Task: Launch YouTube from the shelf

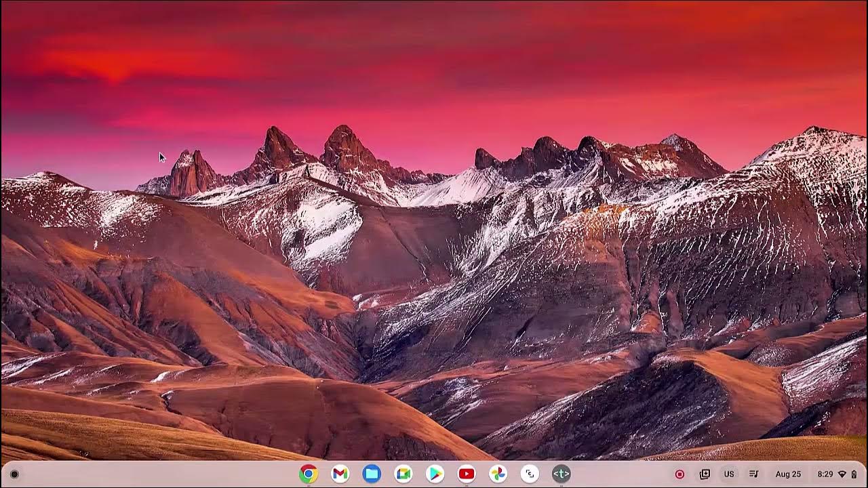Action: click(x=467, y=474)
